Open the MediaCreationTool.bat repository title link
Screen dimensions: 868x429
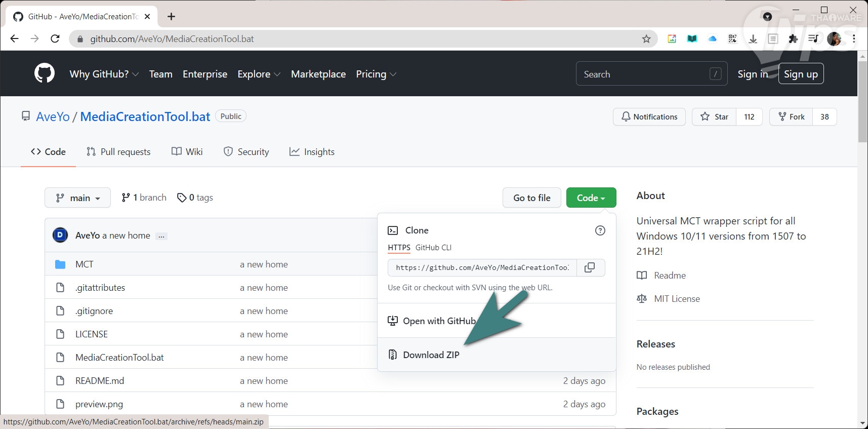coord(145,116)
